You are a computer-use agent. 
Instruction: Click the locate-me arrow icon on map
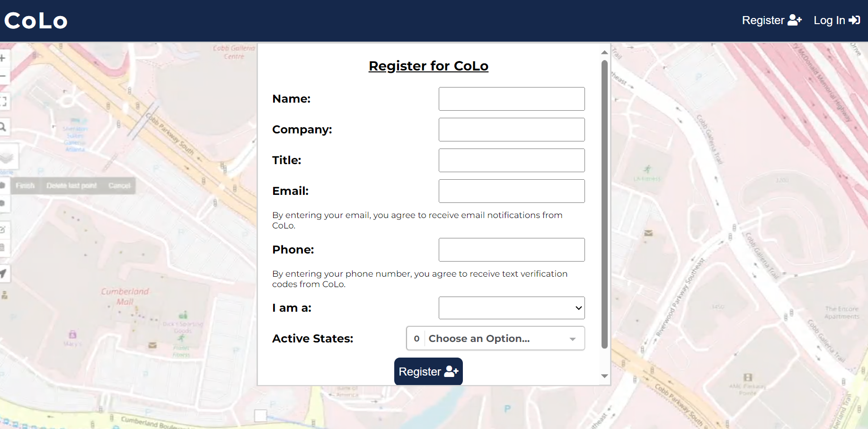pyautogui.click(x=3, y=273)
